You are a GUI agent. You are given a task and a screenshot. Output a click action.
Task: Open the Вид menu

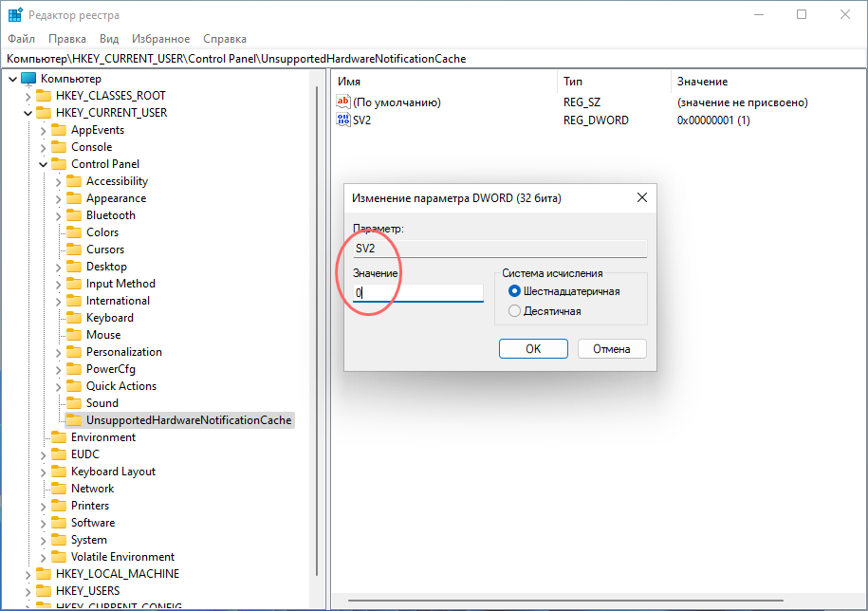pyautogui.click(x=109, y=39)
